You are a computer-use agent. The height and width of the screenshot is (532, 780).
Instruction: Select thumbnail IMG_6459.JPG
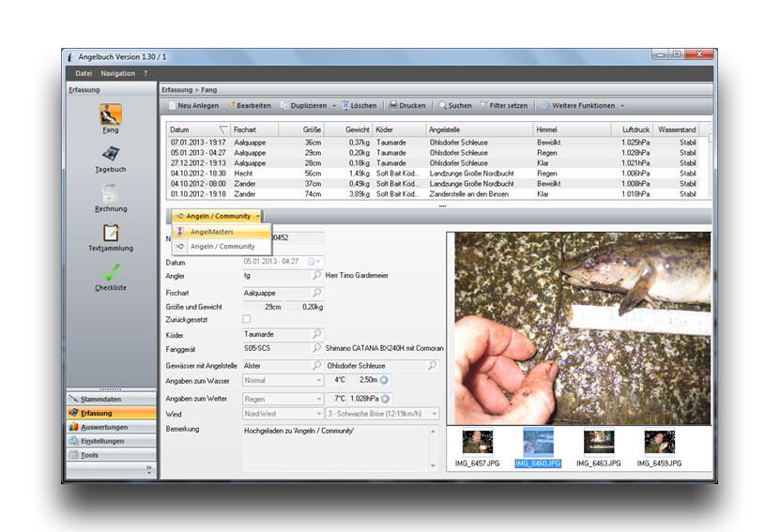click(x=659, y=448)
